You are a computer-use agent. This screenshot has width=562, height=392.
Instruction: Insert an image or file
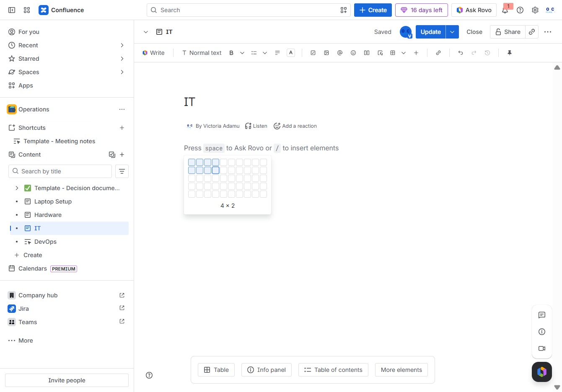pyautogui.click(x=326, y=53)
